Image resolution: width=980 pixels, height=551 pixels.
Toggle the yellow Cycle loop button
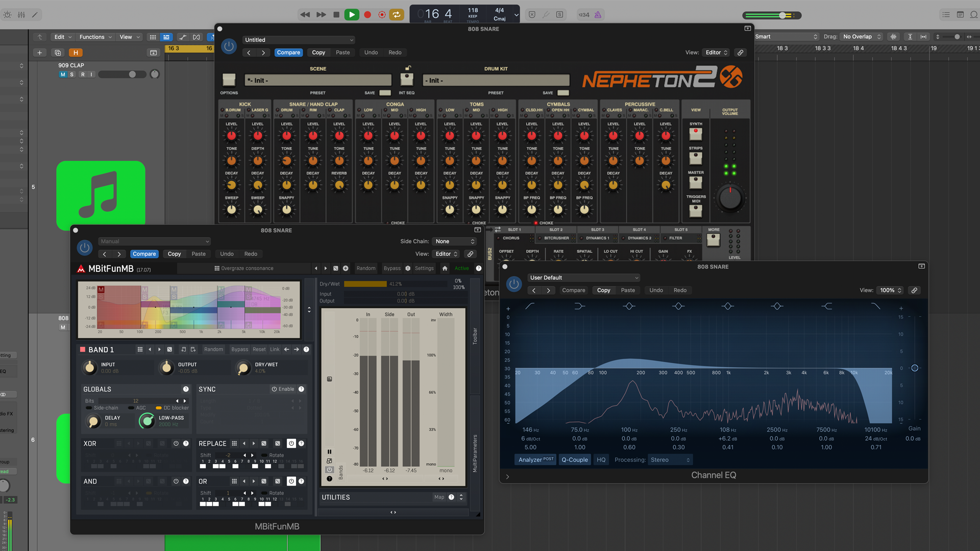[x=397, y=15]
